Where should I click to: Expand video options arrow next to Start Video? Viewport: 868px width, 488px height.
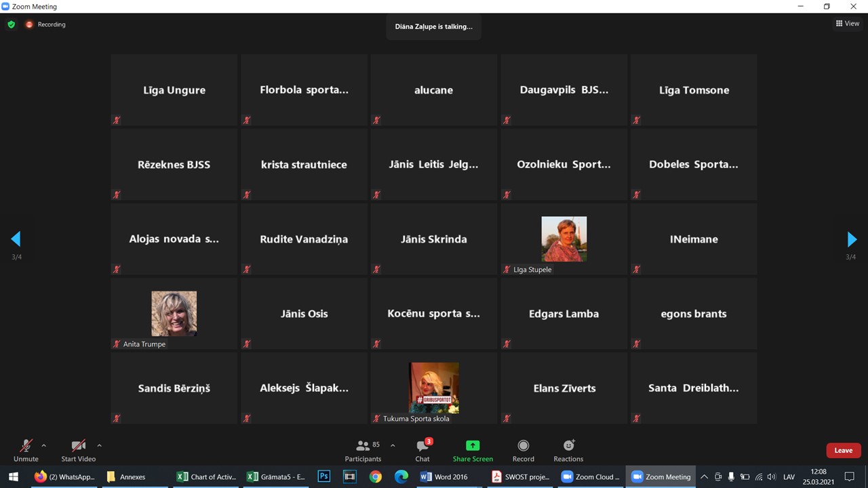(99, 445)
